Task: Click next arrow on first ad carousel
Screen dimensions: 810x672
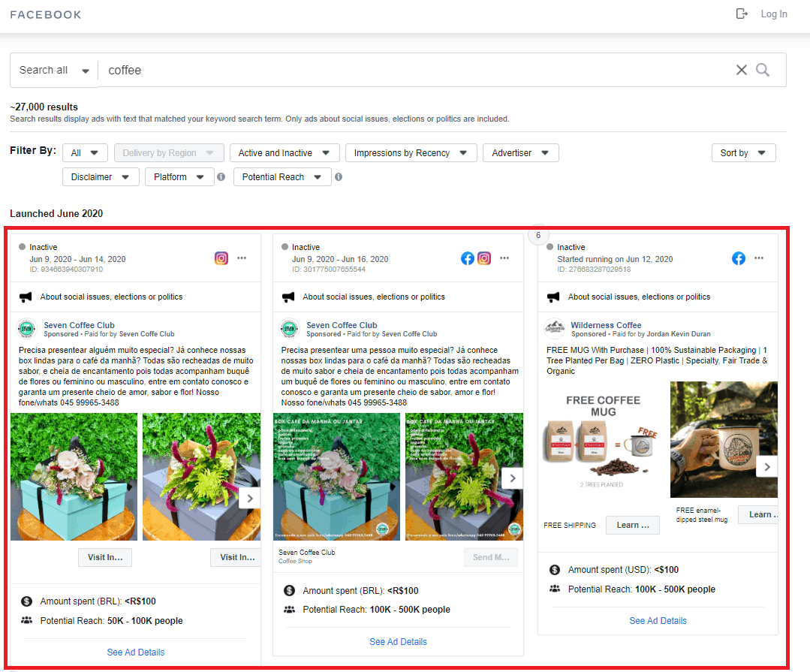Action: pos(249,499)
